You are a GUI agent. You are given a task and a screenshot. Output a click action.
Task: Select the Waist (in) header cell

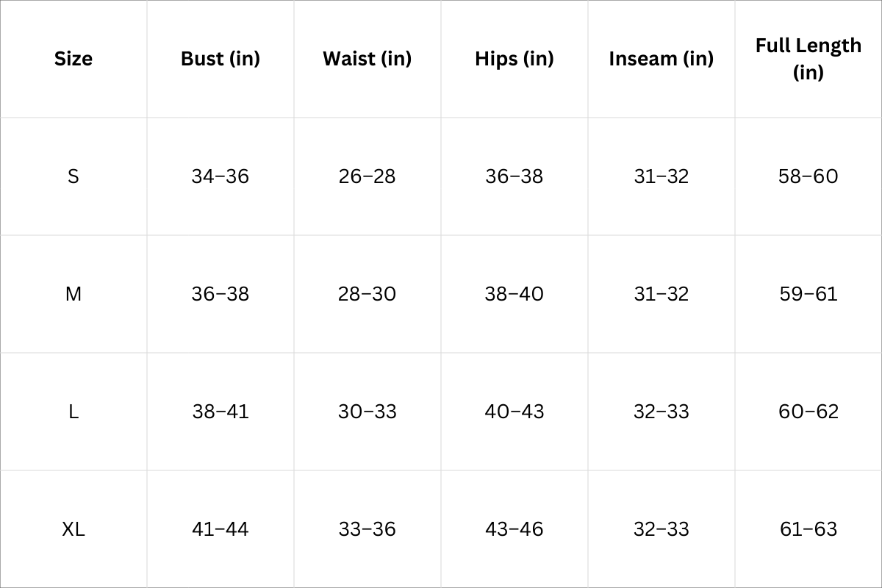[367, 59]
